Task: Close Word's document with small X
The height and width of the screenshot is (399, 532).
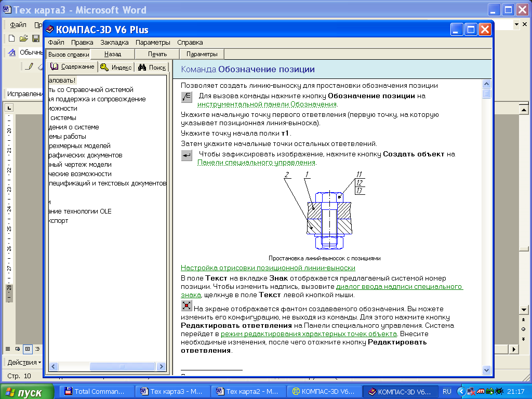Action: [525, 24]
